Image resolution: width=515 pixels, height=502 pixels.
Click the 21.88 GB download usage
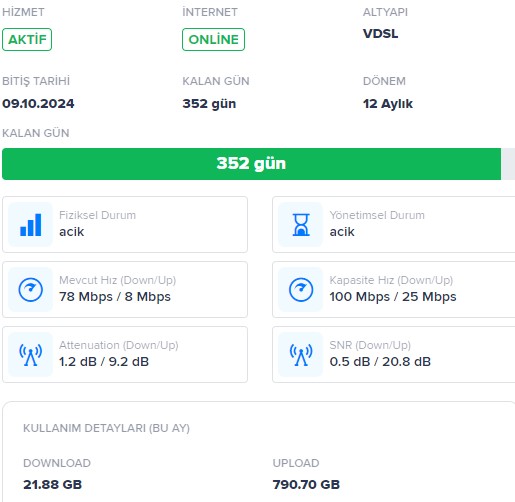53,484
